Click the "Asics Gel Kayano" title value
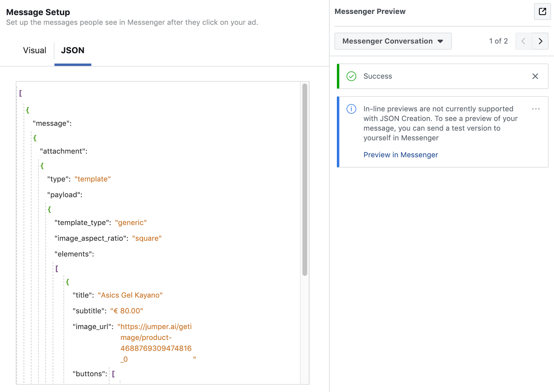This screenshot has width=554, height=392. 130,295
